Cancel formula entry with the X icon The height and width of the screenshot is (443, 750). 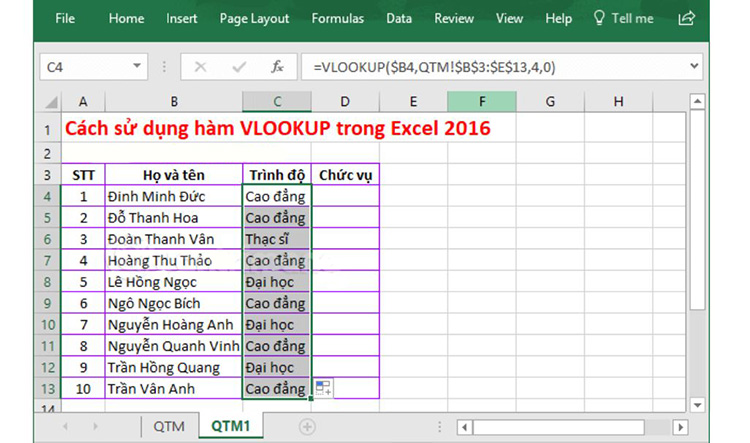tap(200, 67)
